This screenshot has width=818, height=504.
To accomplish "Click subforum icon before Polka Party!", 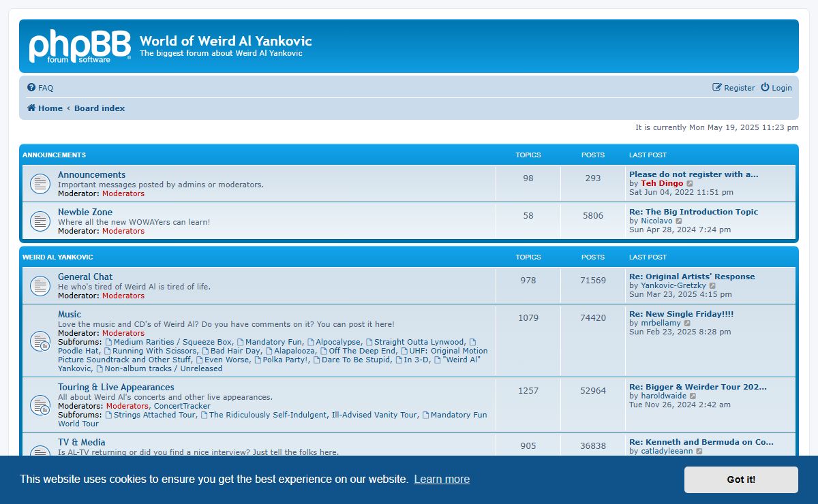I will coord(258,360).
